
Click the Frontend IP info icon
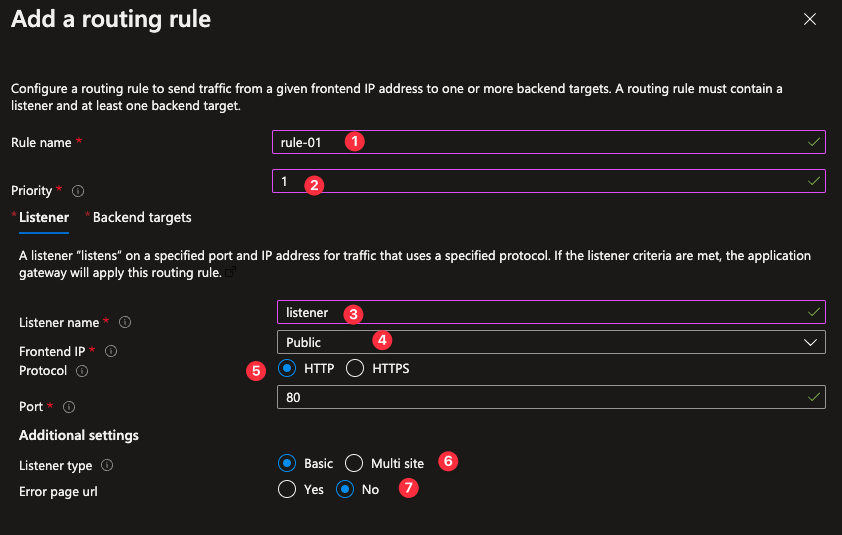click(111, 351)
